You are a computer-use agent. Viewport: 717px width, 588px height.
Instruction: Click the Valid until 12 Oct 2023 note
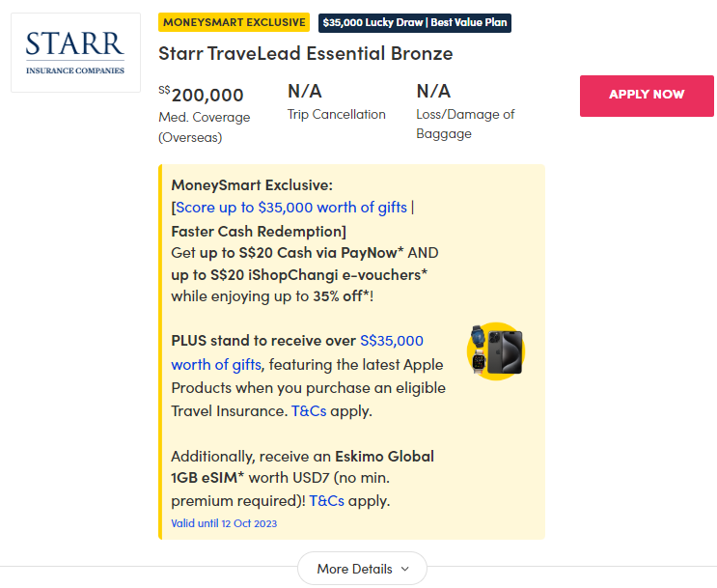[x=224, y=523]
